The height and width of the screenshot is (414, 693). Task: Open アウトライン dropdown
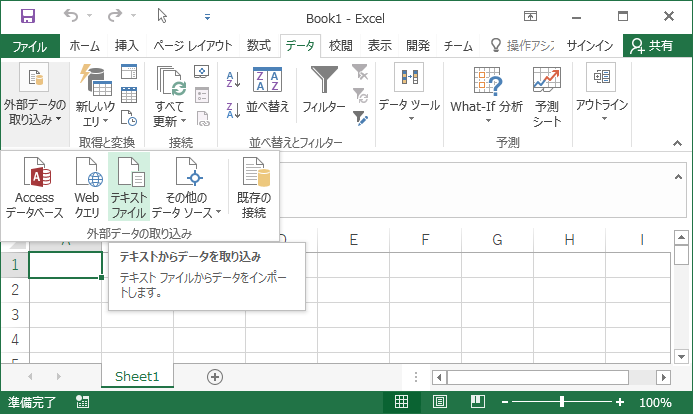(x=602, y=93)
